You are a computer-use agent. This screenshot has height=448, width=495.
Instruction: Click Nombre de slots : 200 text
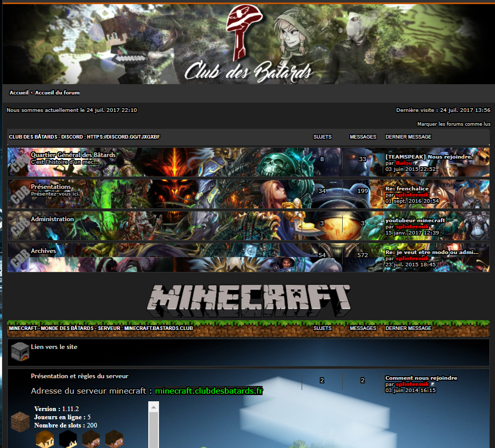[x=66, y=425]
